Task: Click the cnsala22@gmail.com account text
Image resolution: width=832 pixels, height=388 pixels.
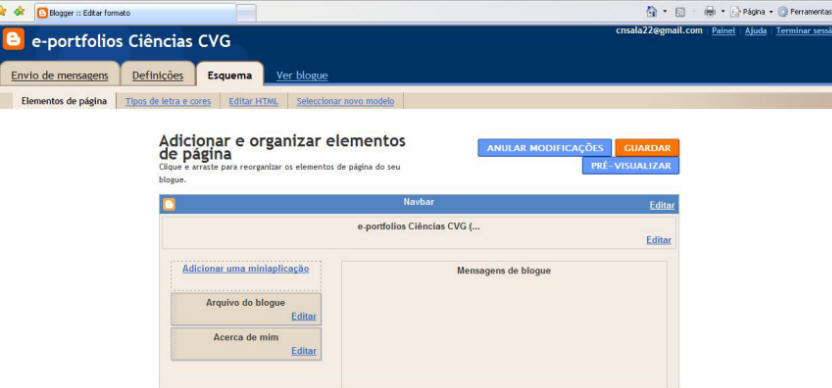Action: [659, 30]
